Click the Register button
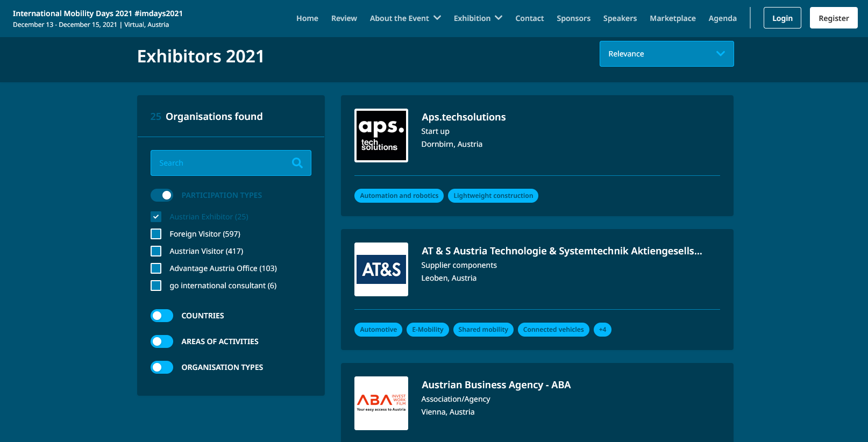Image resolution: width=868 pixels, height=442 pixels. click(x=833, y=18)
